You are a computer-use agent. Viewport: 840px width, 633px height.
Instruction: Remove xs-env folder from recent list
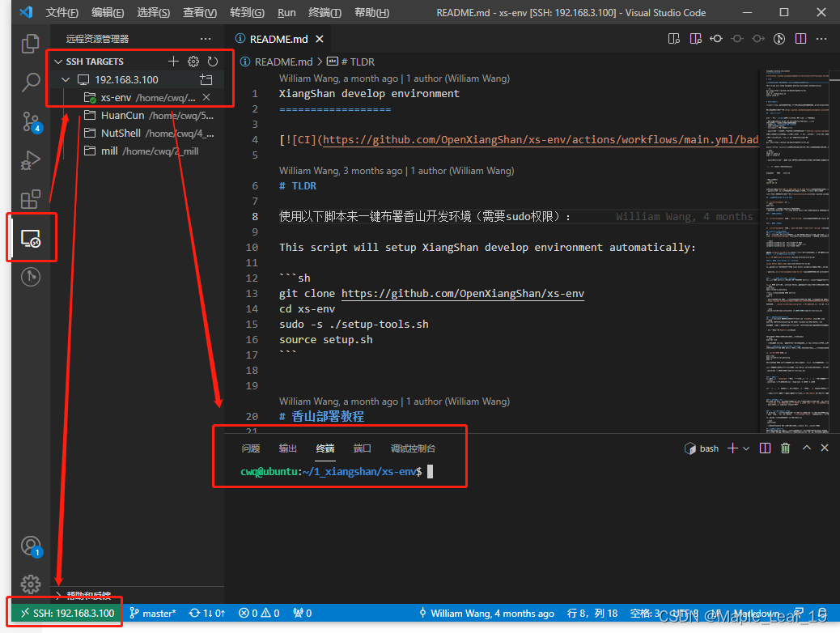206,97
